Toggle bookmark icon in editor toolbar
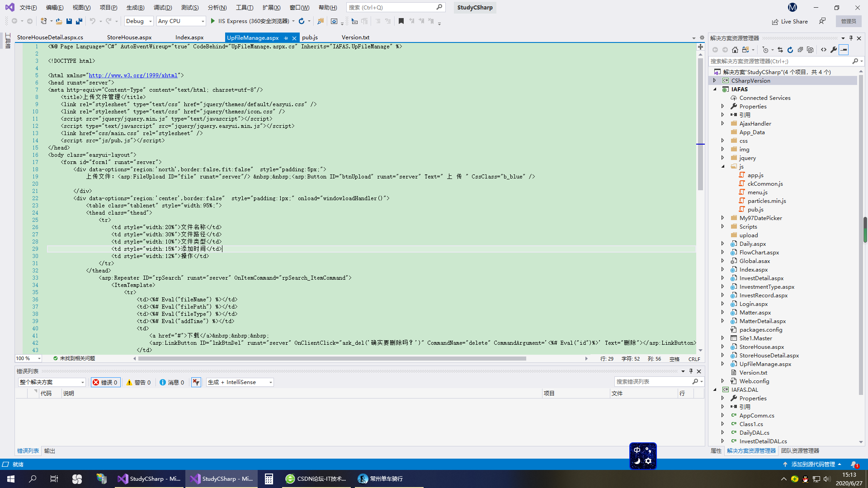The height and width of the screenshot is (488, 868). pos(401,21)
